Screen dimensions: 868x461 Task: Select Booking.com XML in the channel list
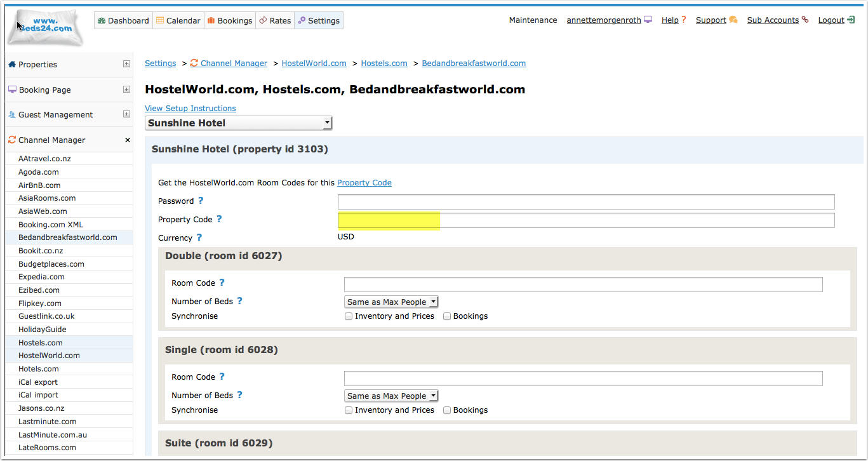51,225
